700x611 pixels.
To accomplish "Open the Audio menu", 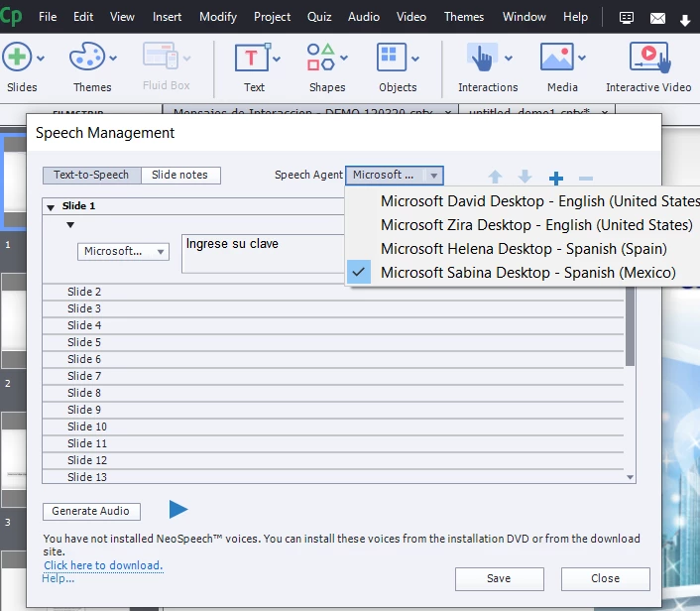I will (x=364, y=17).
